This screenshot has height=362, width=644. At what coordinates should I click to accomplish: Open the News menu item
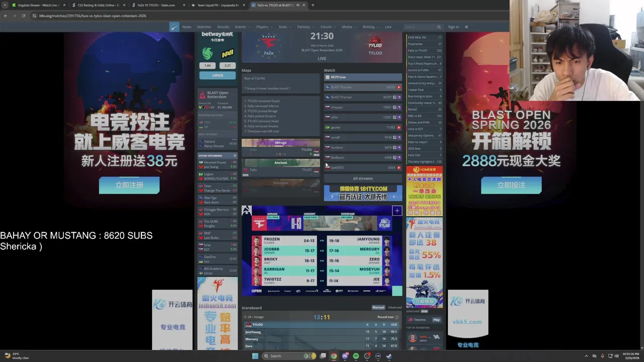187,27
